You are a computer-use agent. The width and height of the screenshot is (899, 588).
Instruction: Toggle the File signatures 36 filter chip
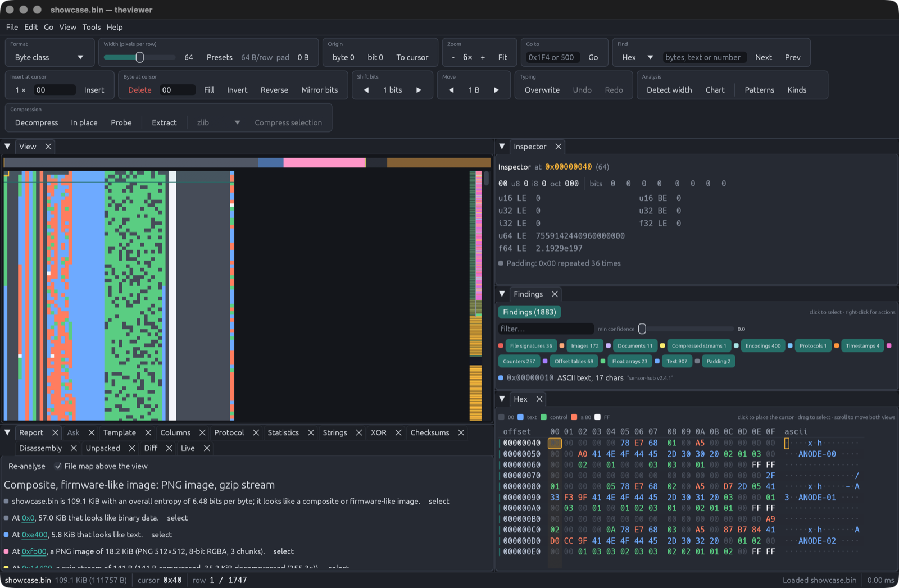(x=530, y=346)
